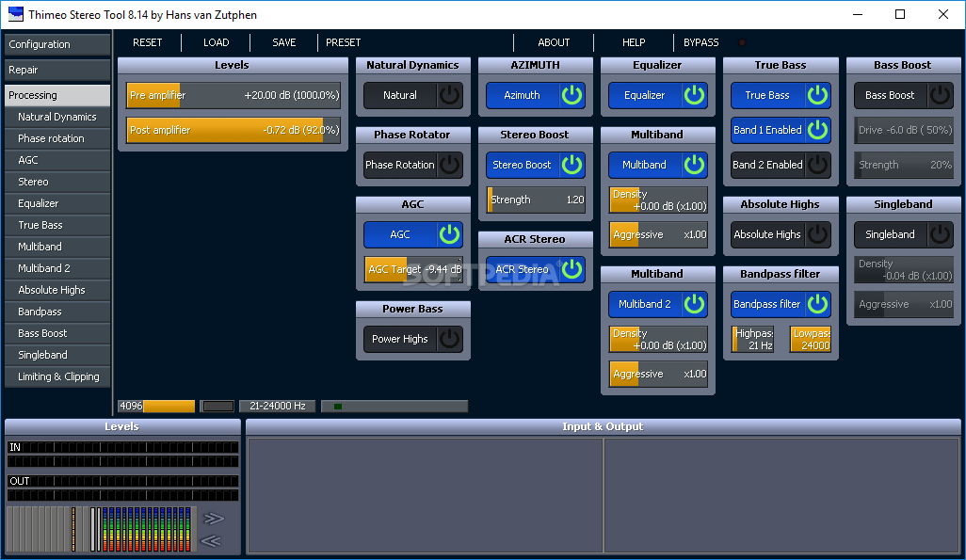Toggle the Bandpass filter power icon
The image size is (966, 560).
(x=817, y=304)
